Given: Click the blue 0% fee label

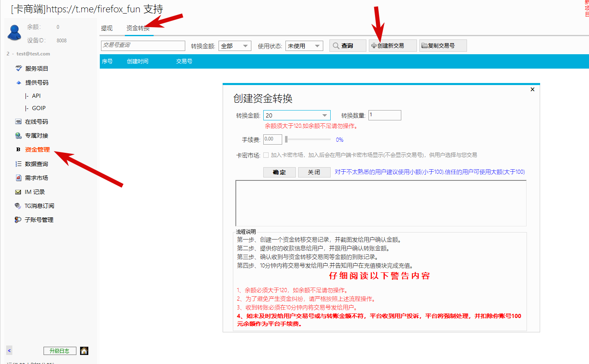Looking at the screenshot, I should [340, 140].
